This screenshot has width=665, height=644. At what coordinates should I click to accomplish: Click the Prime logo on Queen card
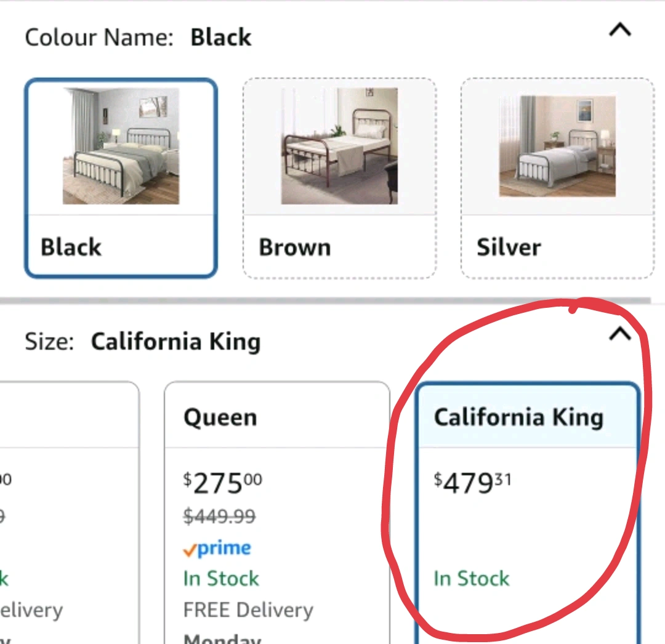[x=217, y=549]
